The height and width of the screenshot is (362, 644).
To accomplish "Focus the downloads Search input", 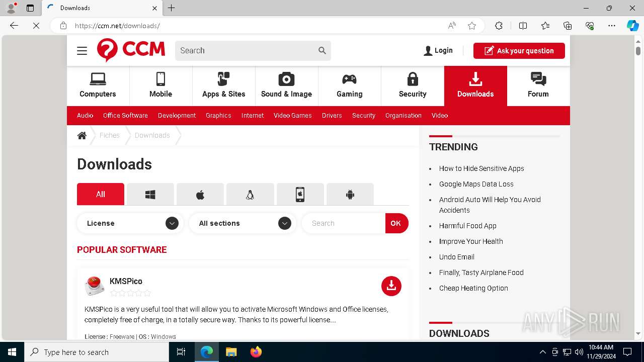I will coord(344,223).
